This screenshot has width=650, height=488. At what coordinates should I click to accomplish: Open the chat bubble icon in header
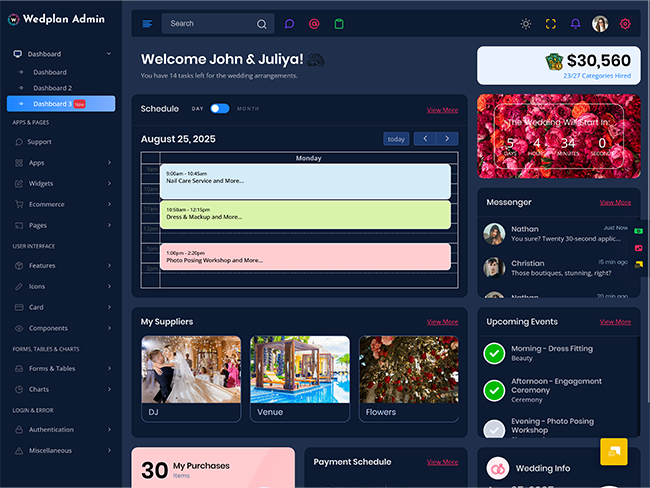tap(289, 24)
